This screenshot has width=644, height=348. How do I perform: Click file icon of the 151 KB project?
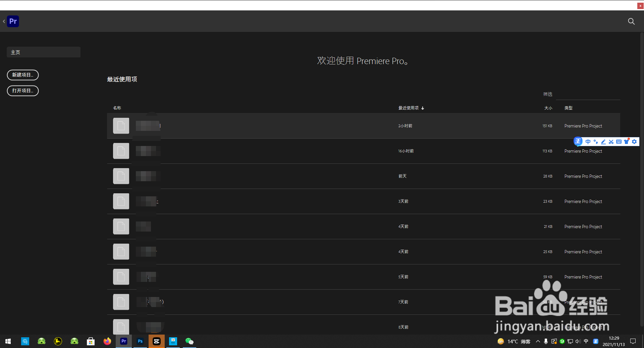pyautogui.click(x=121, y=126)
